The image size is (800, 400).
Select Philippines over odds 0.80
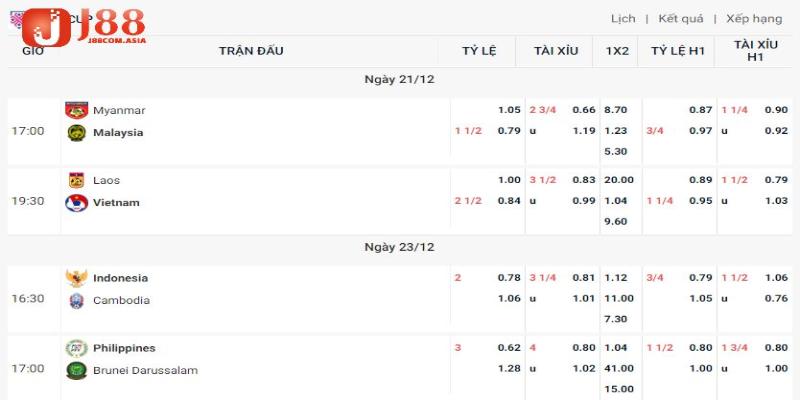pos(584,347)
